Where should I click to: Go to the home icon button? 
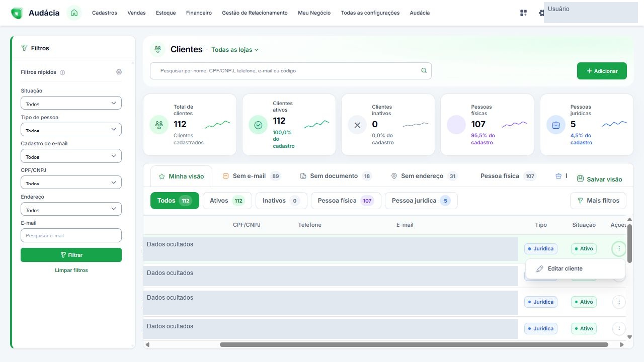(74, 13)
